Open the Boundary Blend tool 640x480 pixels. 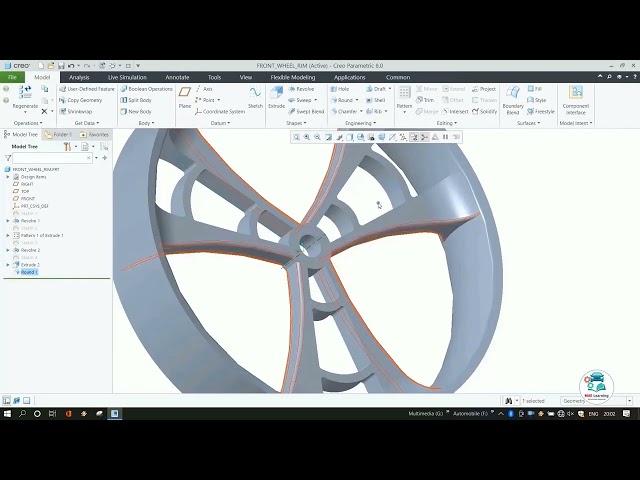click(513, 100)
